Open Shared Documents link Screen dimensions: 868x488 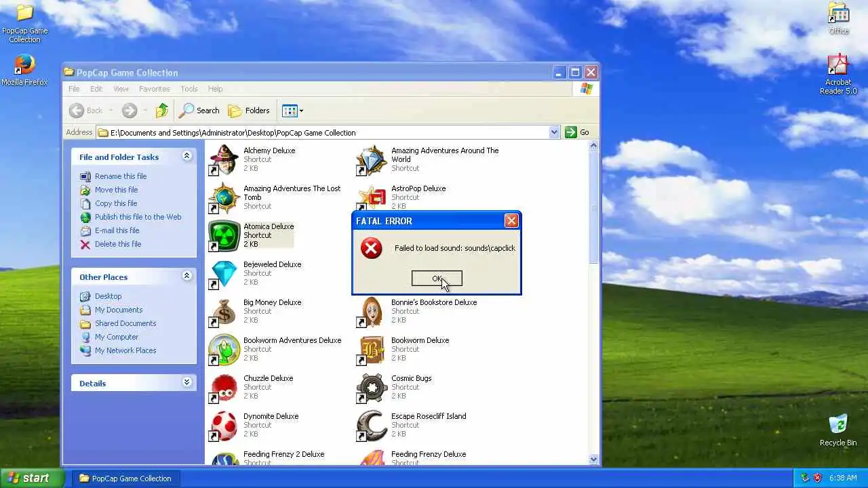125,323
